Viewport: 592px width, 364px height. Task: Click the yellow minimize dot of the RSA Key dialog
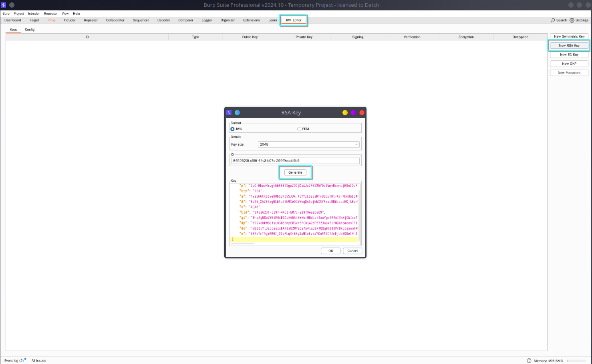pos(345,113)
